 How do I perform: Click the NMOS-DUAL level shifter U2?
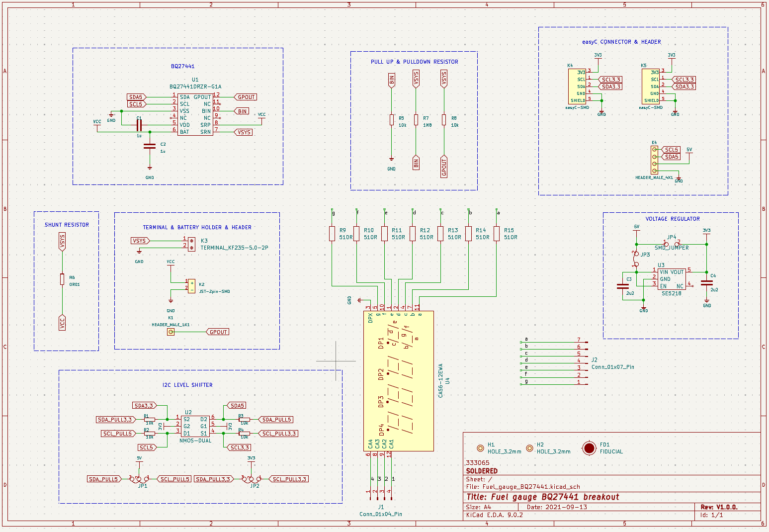coord(195,426)
